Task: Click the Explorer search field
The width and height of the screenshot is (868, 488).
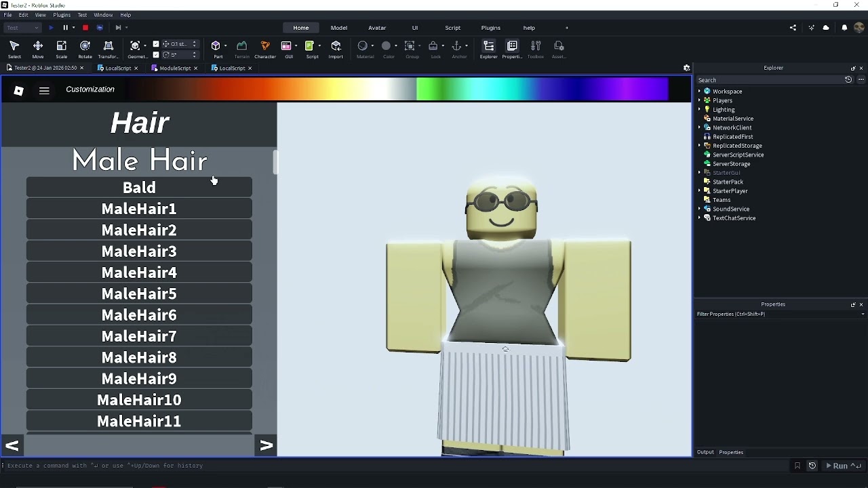Action: pyautogui.click(x=769, y=80)
